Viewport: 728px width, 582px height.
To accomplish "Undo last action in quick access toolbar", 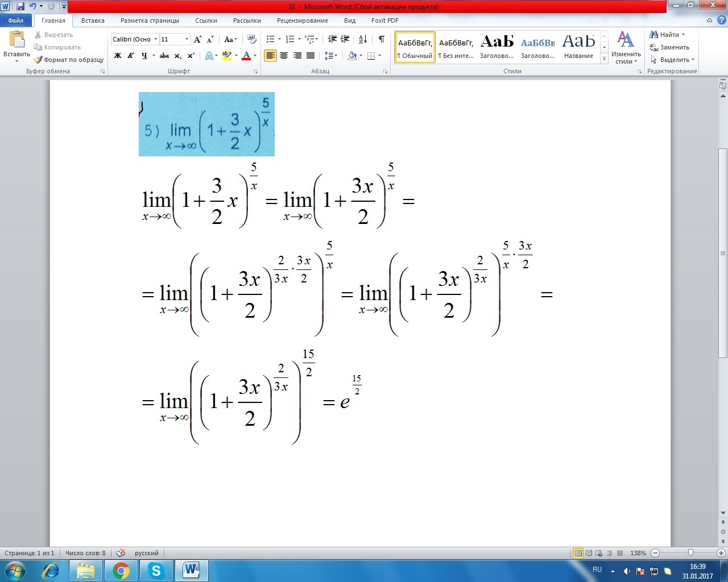I will [x=32, y=6].
